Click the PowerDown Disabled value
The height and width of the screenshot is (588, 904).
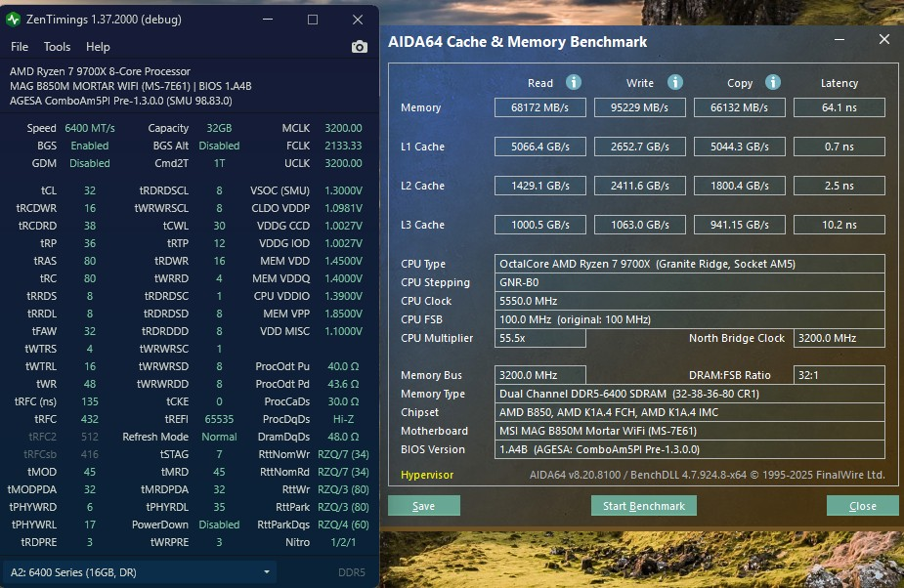(219, 525)
